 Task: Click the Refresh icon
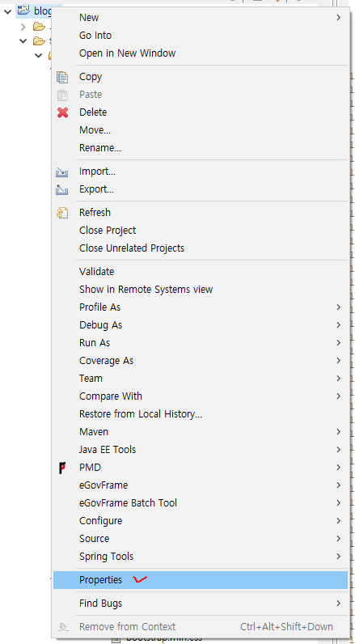pyautogui.click(x=62, y=213)
